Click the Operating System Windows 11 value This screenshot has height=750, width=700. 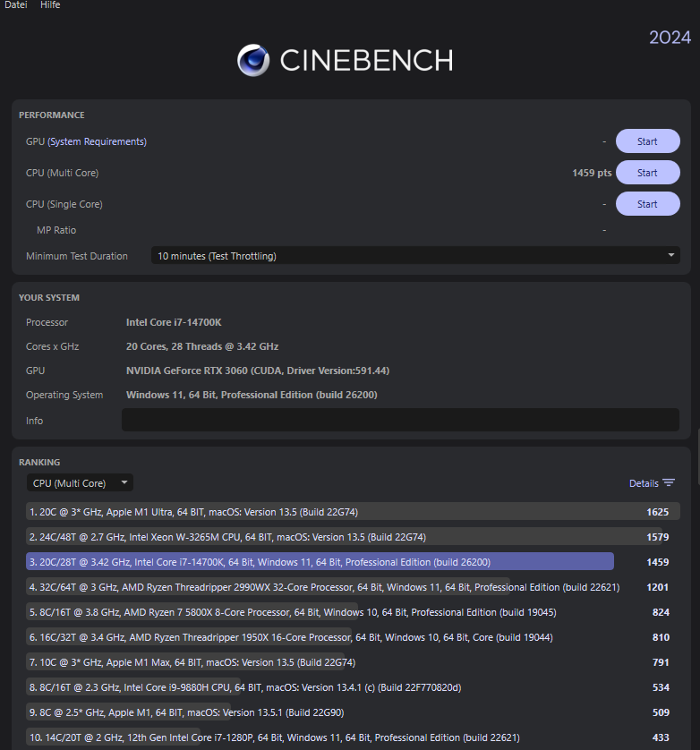click(x=252, y=395)
